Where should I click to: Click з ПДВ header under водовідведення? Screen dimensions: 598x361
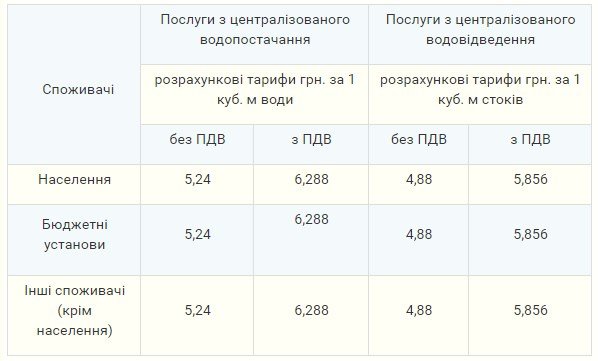[x=530, y=140]
